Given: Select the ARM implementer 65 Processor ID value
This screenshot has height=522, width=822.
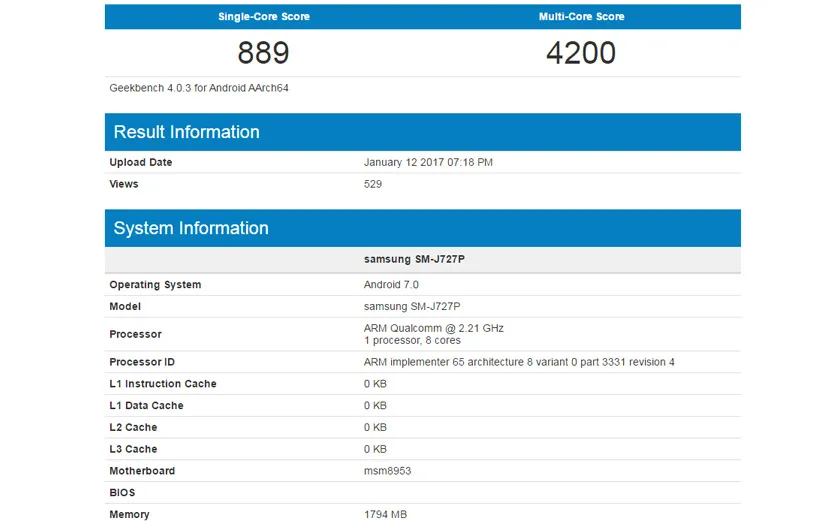Looking at the screenshot, I should 519,362.
